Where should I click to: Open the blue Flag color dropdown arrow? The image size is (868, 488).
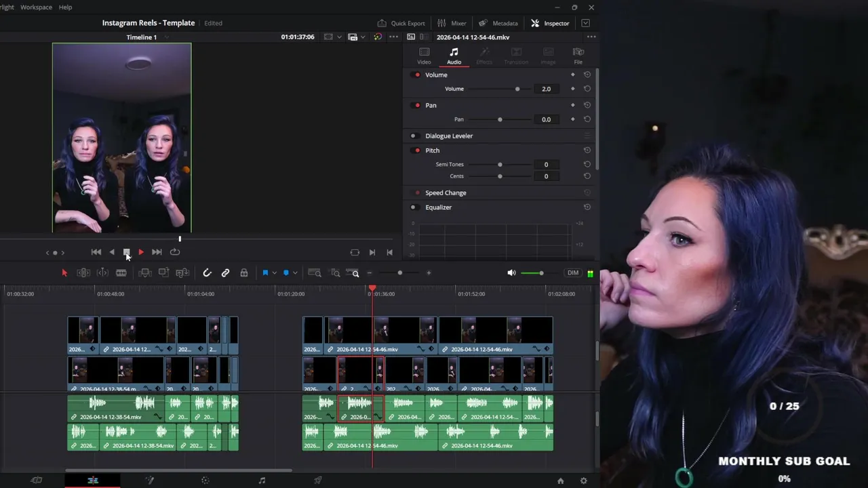click(x=274, y=272)
